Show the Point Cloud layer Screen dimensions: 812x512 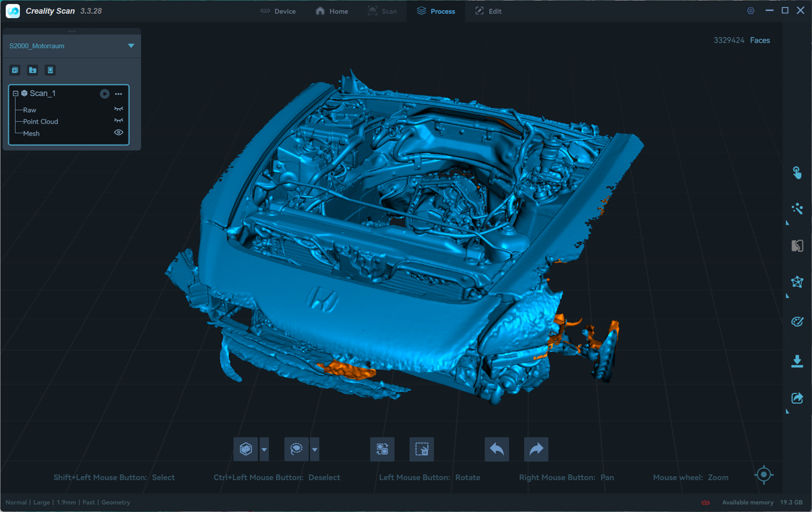point(119,121)
